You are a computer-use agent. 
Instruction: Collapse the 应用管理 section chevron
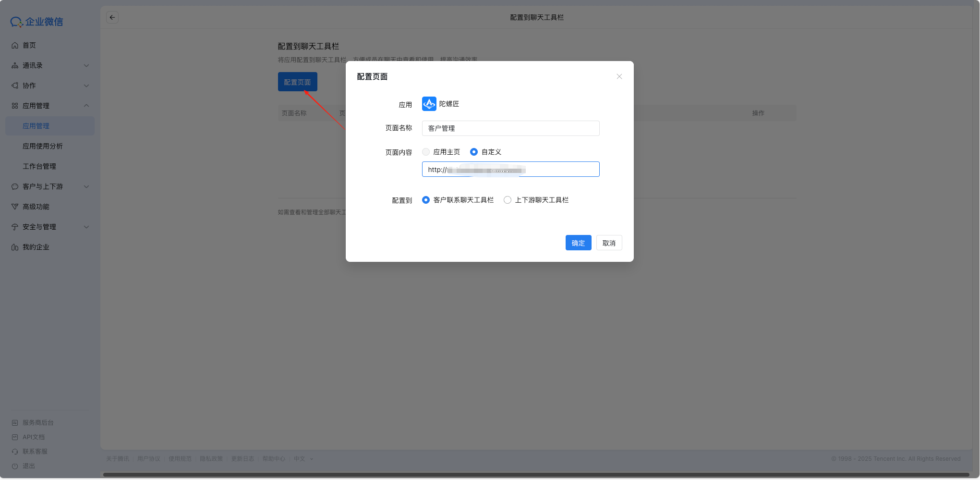click(x=86, y=106)
